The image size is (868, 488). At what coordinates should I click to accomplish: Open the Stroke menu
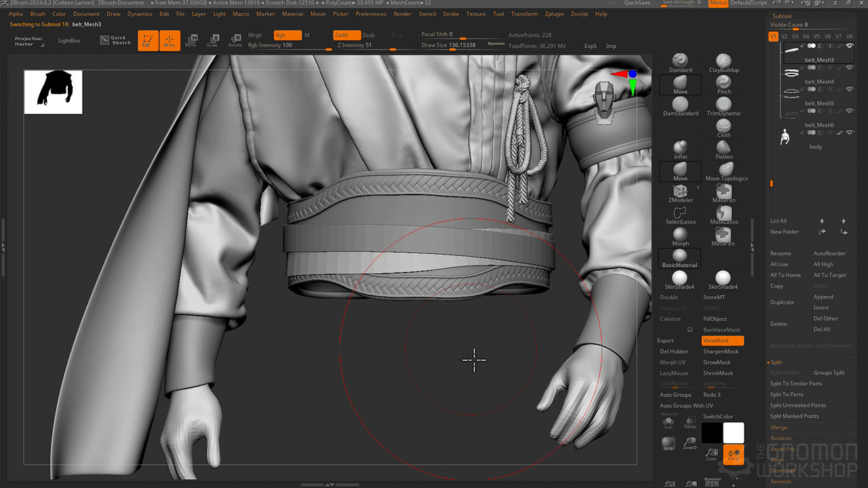point(450,14)
